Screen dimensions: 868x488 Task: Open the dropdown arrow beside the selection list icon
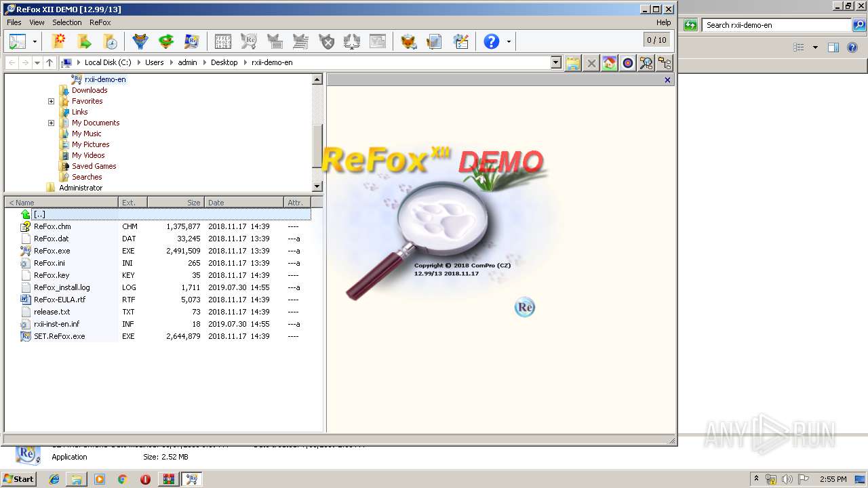pos(35,42)
